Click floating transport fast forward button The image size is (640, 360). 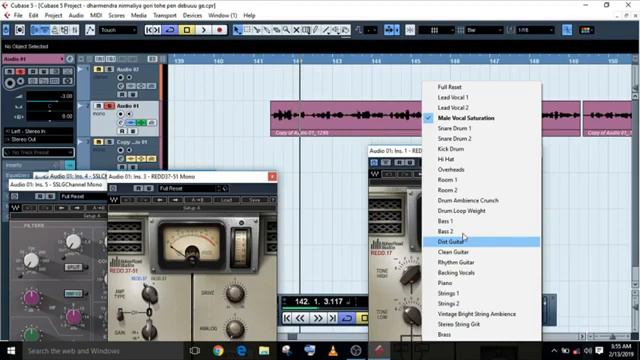[x=318, y=318]
